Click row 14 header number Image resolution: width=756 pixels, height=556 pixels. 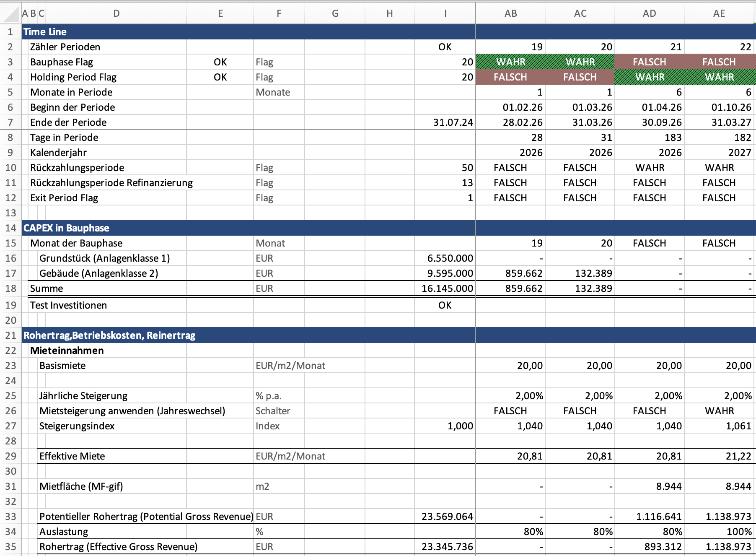tap(10, 228)
